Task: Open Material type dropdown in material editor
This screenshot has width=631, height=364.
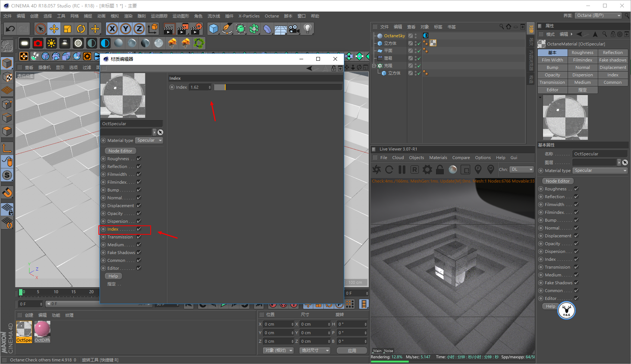Action: coord(149,140)
